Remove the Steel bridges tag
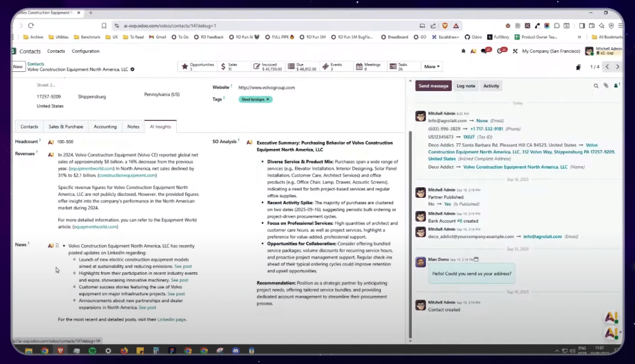 [268, 99]
